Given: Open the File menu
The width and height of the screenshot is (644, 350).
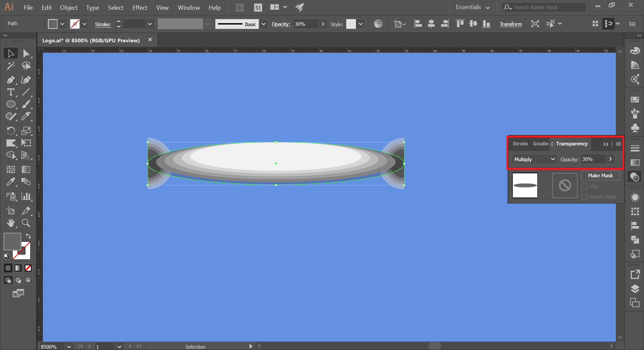Looking at the screenshot, I should [x=28, y=7].
